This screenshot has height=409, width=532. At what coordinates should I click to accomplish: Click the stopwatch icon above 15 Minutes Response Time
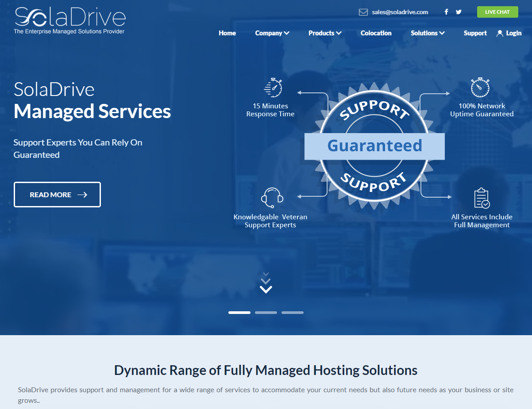click(273, 88)
